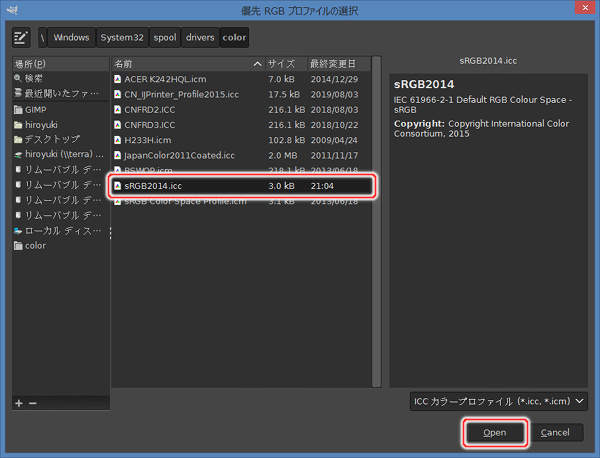Click the 2.0 MB size cell

click(x=282, y=156)
